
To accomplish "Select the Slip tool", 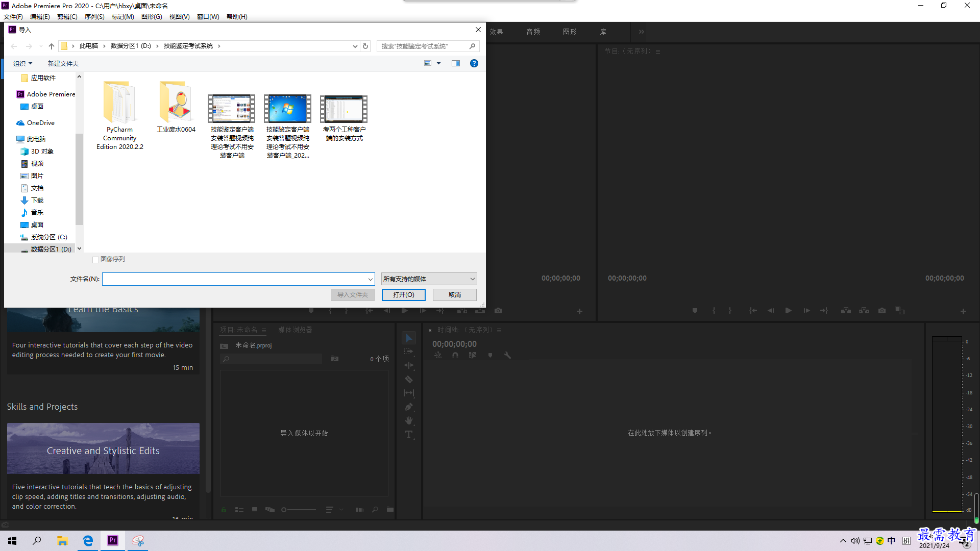I will pyautogui.click(x=409, y=393).
